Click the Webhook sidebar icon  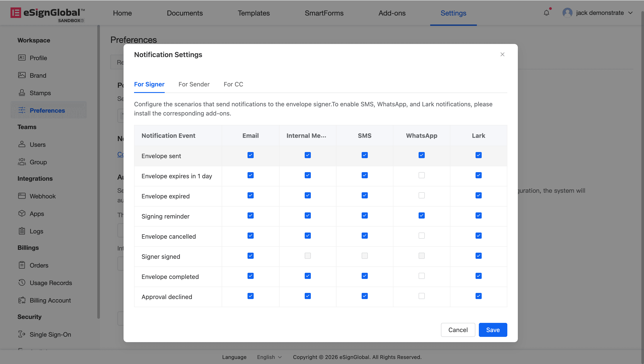tap(22, 196)
